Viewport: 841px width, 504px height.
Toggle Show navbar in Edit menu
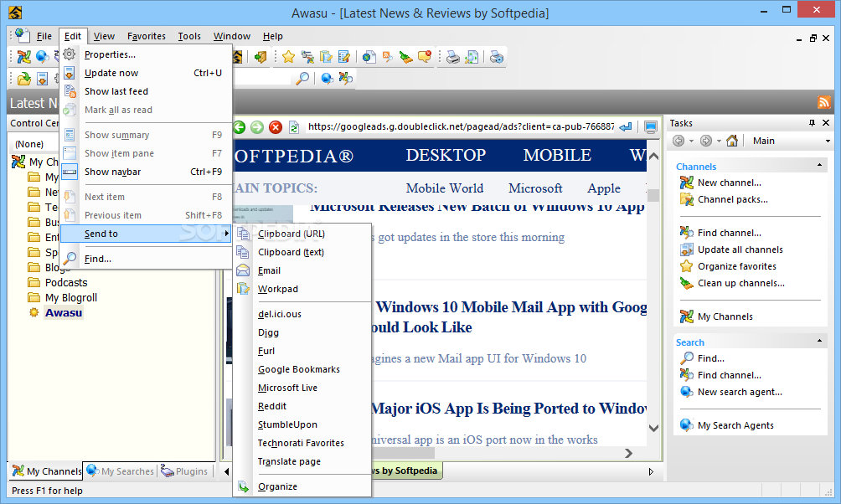146,172
